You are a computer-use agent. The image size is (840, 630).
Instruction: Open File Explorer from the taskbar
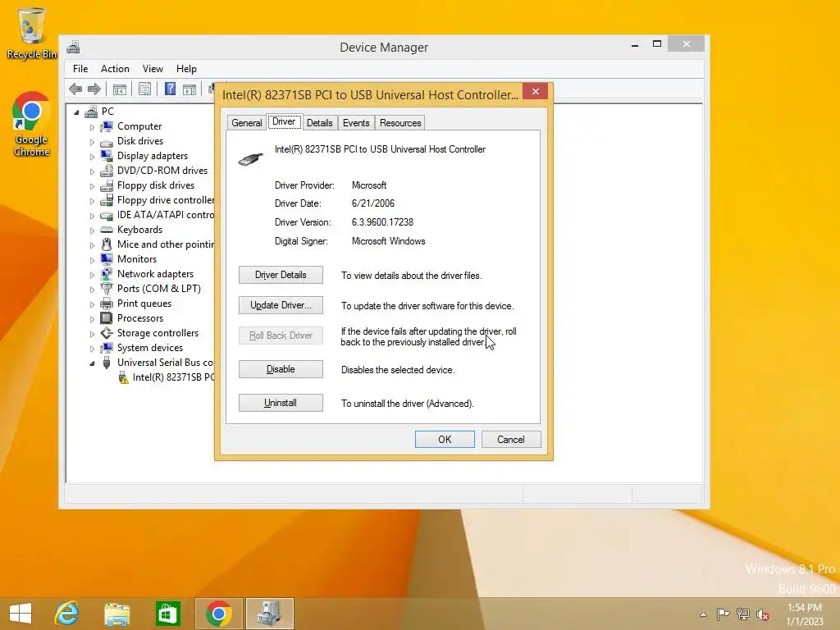(x=116, y=614)
